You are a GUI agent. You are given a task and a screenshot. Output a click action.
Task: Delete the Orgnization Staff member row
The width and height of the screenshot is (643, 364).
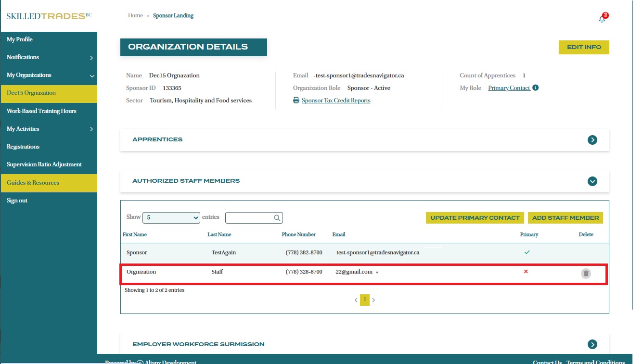pyautogui.click(x=585, y=274)
